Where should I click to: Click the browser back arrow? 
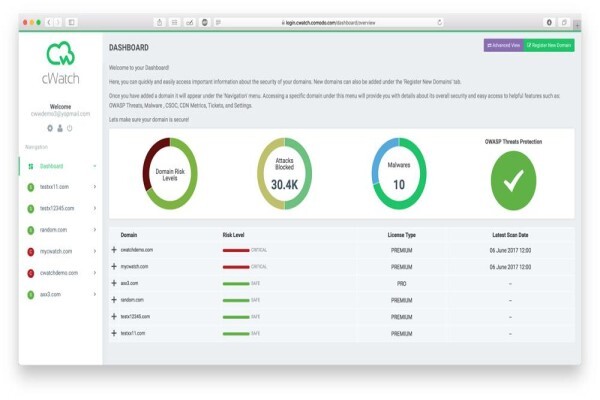[x=49, y=23]
